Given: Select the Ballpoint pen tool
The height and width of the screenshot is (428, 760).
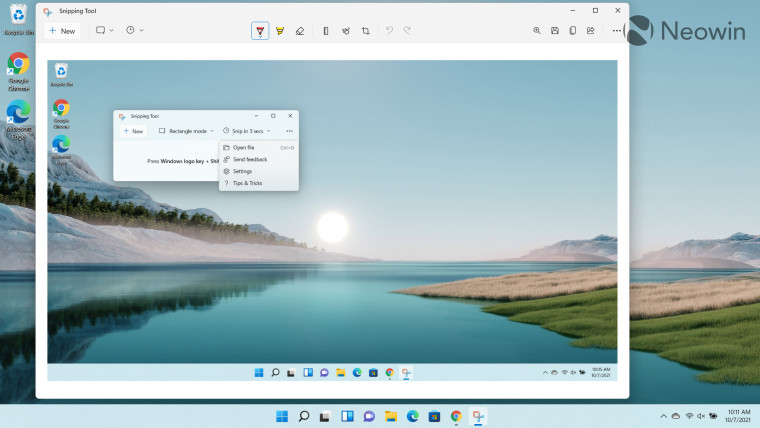Looking at the screenshot, I should click(x=260, y=31).
